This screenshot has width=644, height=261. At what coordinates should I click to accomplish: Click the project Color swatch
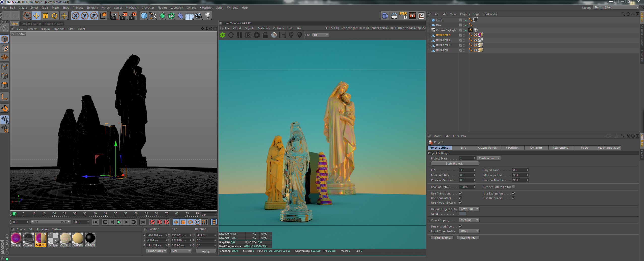463,214
